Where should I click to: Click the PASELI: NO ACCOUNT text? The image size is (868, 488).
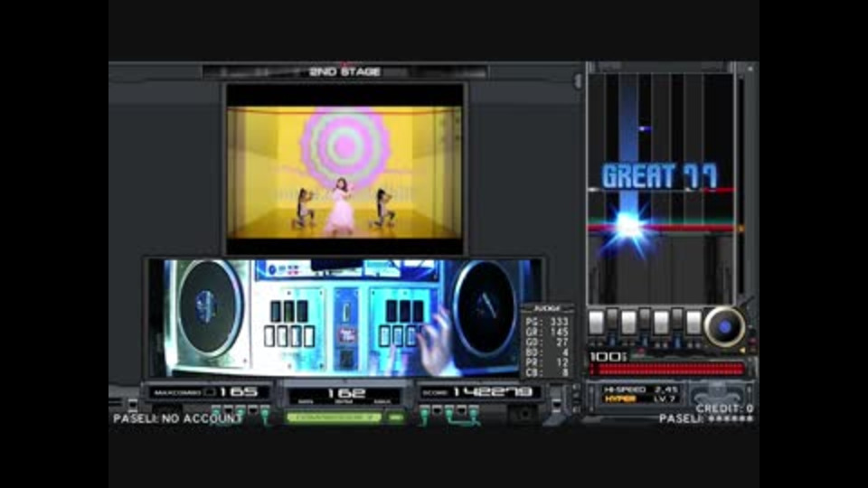coord(178,418)
